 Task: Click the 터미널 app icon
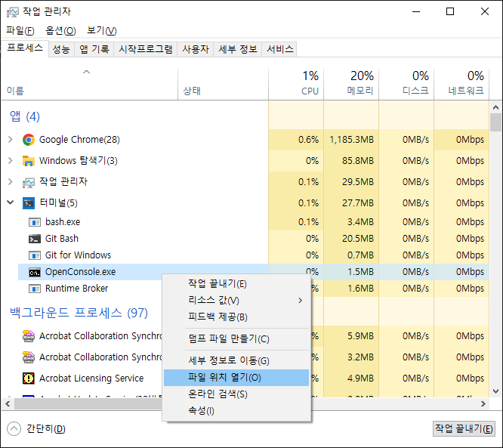click(x=29, y=203)
